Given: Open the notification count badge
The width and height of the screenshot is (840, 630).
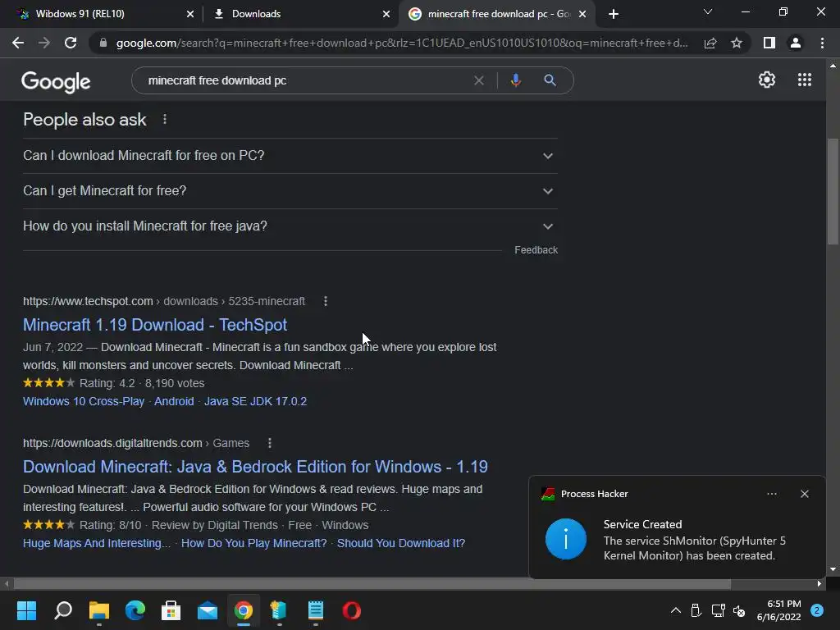Looking at the screenshot, I should pos(817,610).
